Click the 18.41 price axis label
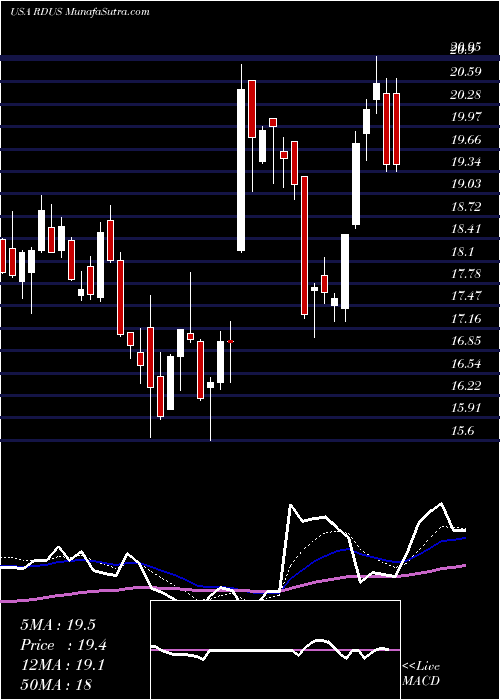The height and width of the screenshot is (700, 500). pyautogui.click(x=466, y=229)
